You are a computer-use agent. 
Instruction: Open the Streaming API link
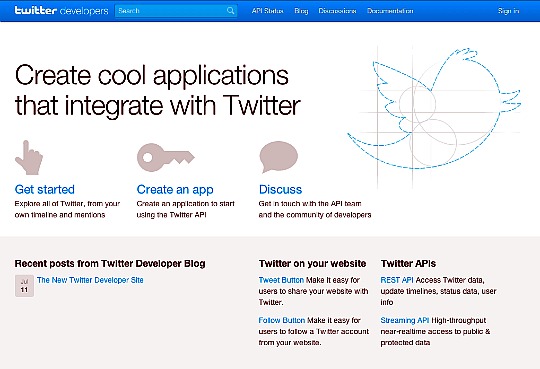click(x=405, y=320)
